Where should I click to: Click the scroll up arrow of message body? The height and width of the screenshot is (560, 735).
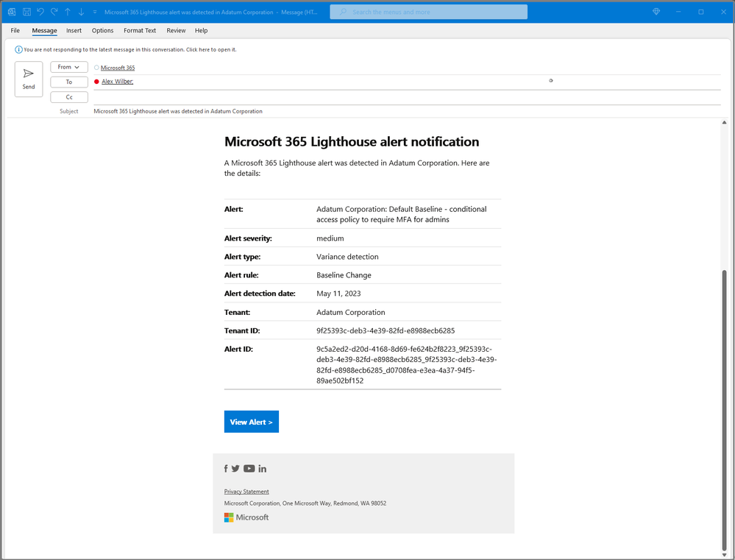coord(724,122)
